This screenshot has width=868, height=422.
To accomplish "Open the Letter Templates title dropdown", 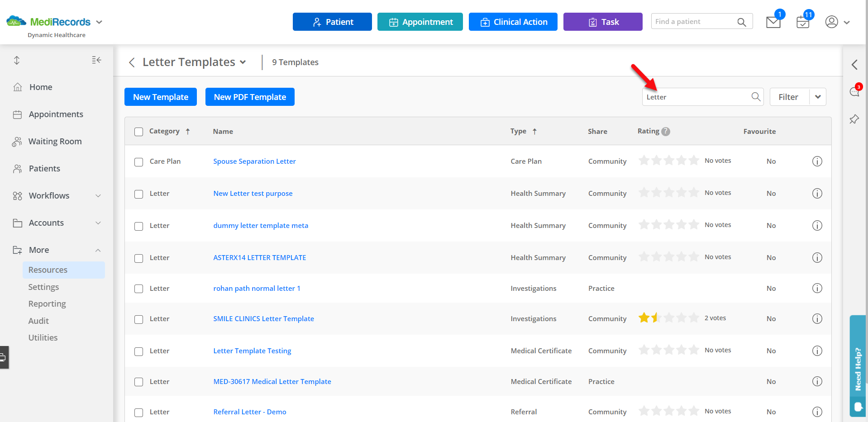I will click(243, 62).
